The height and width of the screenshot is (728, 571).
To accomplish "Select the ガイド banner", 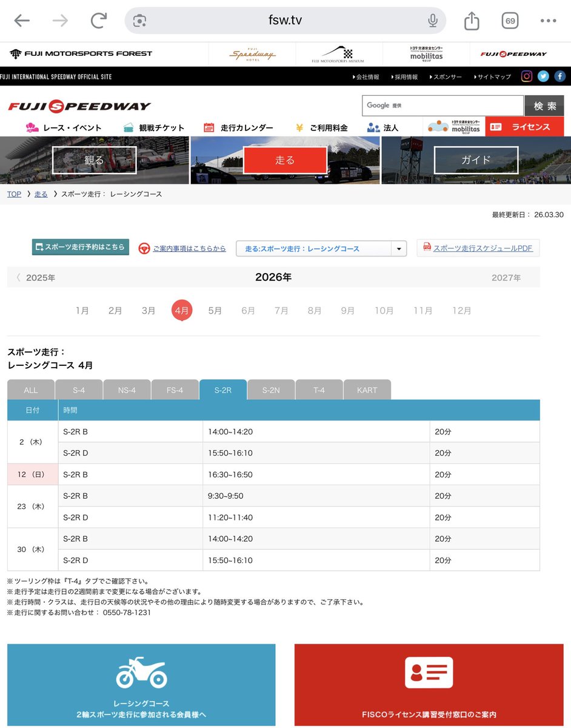I will pyautogui.click(x=476, y=160).
